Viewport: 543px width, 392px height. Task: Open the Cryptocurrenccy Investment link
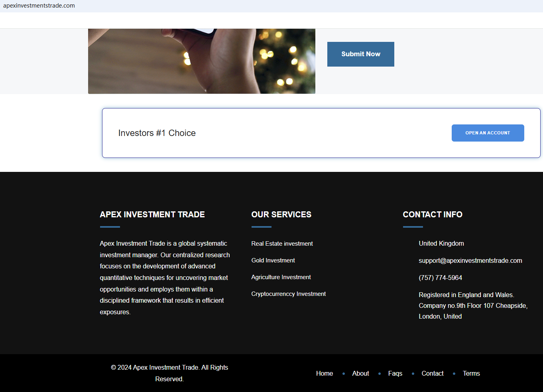coord(289,294)
